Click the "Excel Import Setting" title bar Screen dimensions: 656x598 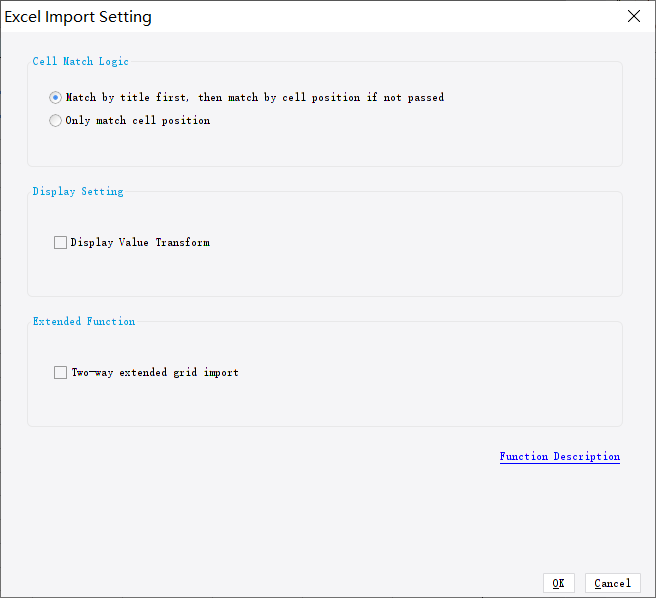click(x=300, y=17)
